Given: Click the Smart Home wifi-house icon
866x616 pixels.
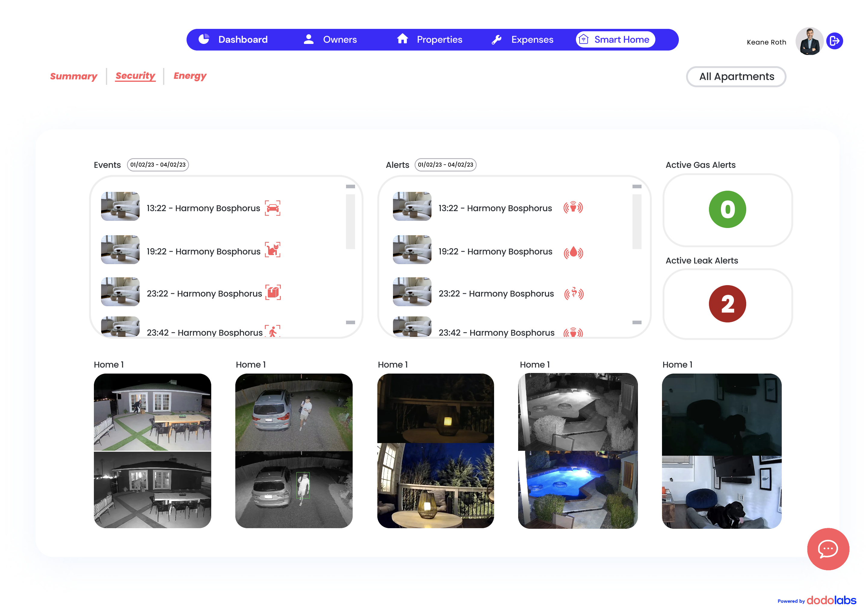Looking at the screenshot, I should [x=583, y=39].
